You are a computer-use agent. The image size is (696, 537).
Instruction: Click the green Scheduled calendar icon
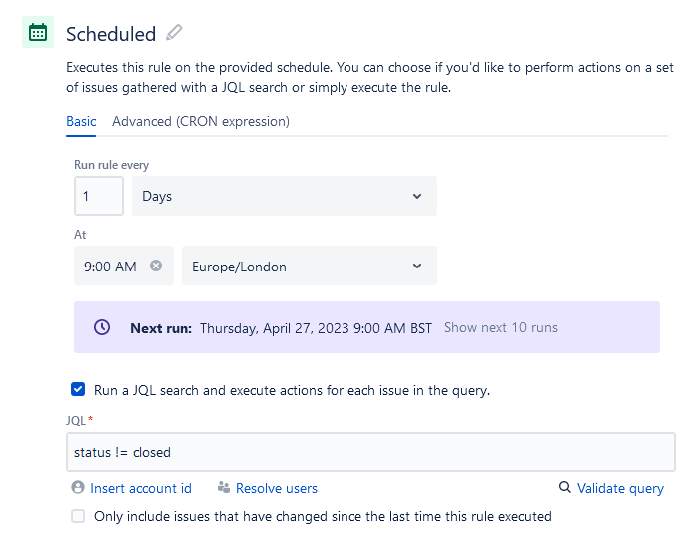click(38, 32)
